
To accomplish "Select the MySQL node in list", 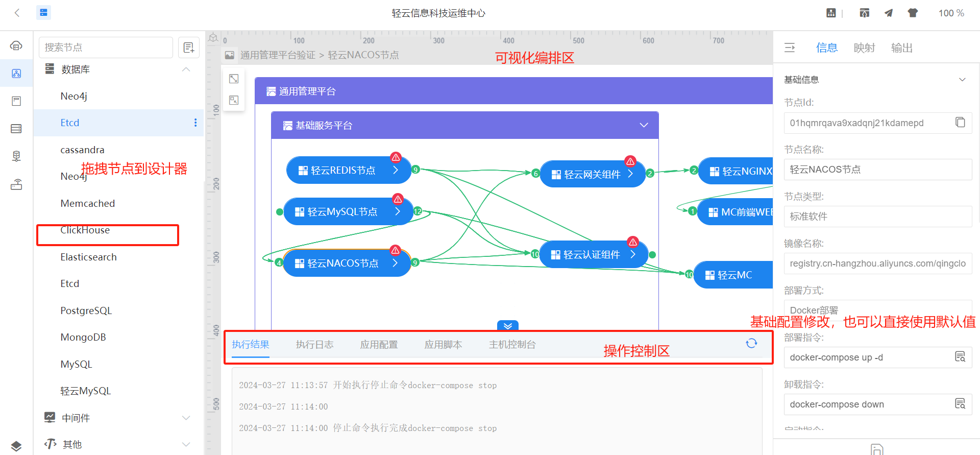I will [77, 364].
